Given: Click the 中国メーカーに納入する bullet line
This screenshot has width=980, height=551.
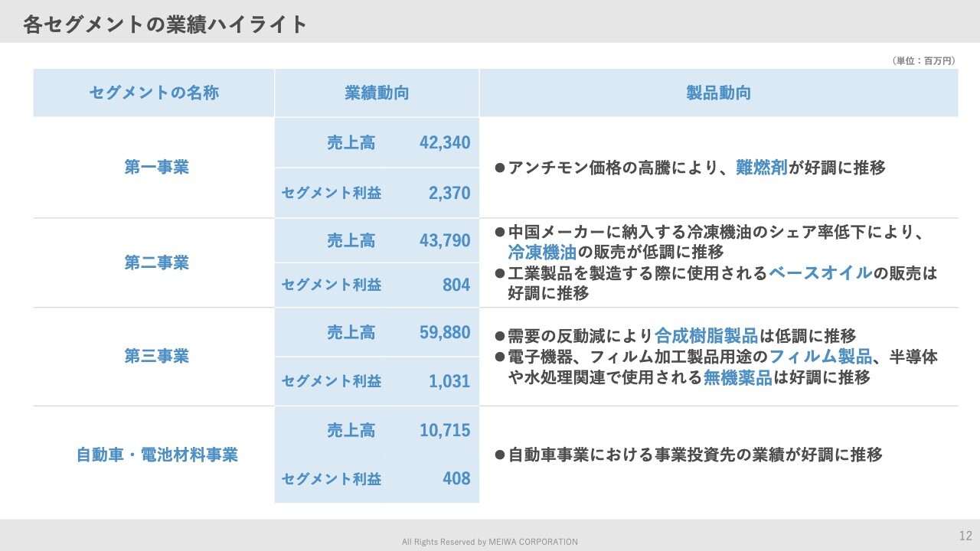Looking at the screenshot, I should pyautogui.click(x=711, y=233).
